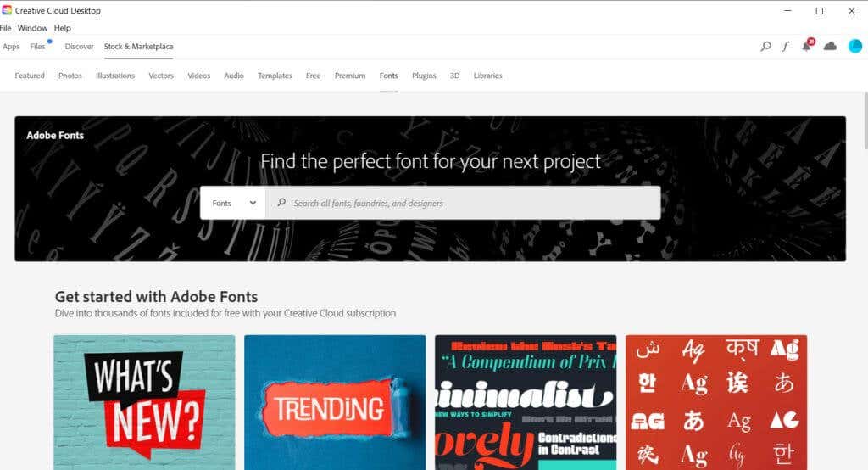
Task: Open the Trending fonts card
Action: pyautogui.click(x=335, y=402)
